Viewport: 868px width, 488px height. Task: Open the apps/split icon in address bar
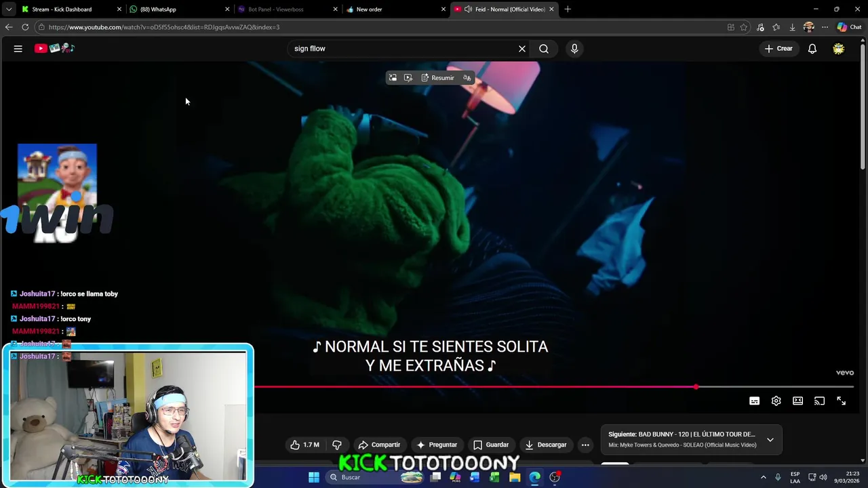click(x=730, y=27)
